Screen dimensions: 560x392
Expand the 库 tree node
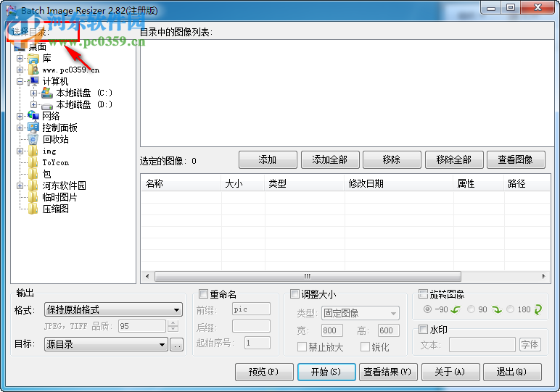[x=20, y=59]
